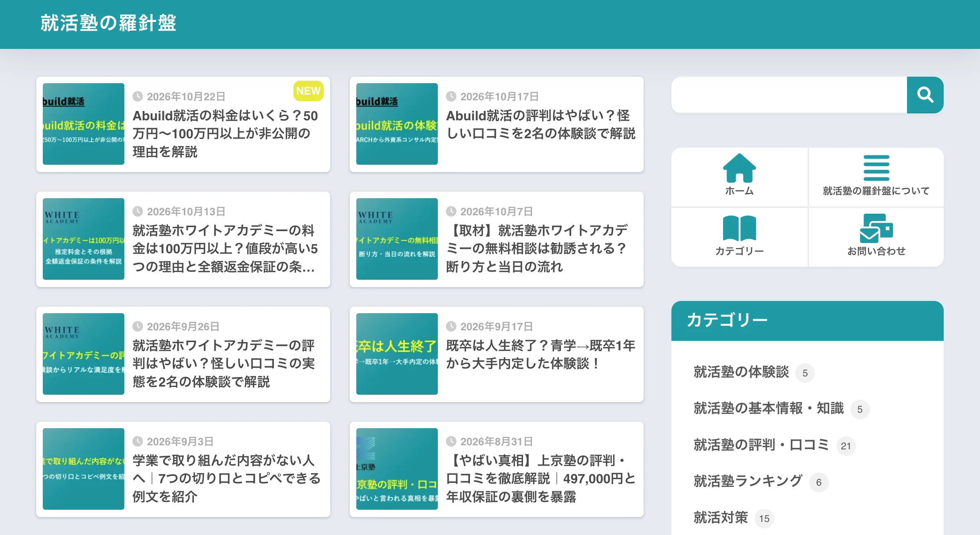Open thumbnail of ホワイトアカデミーの料金 article
This screenshot has height=535, width=980.
pyautogui.click(x=84, y=239)
